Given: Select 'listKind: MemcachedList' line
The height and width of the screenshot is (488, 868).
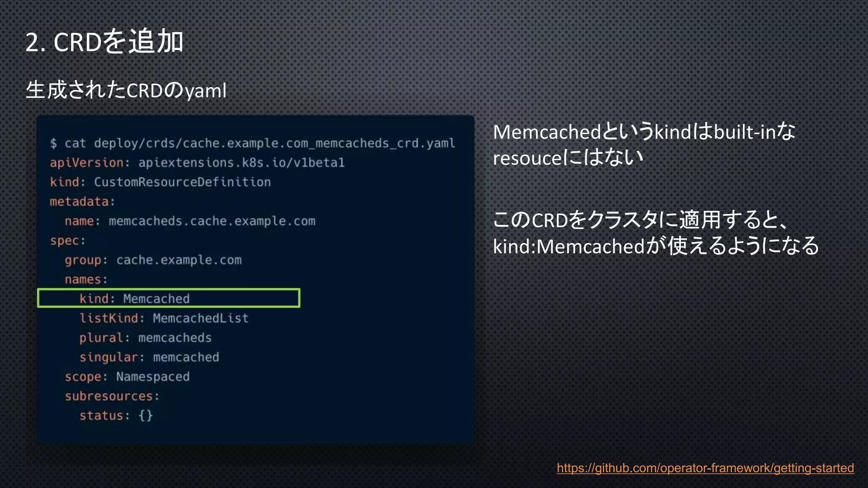Looking at the screenshot, I should pos(164,318).
